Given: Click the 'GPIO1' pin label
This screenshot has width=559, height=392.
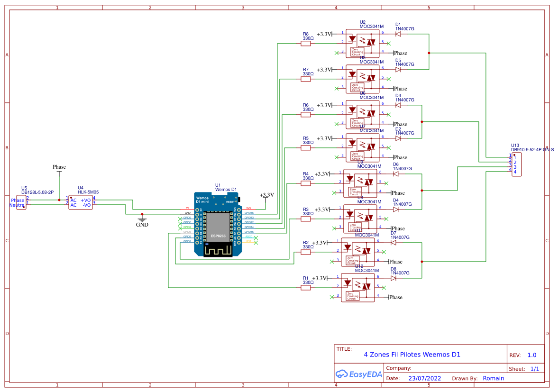Looking at the screenshot, I should tap(187, 241).
